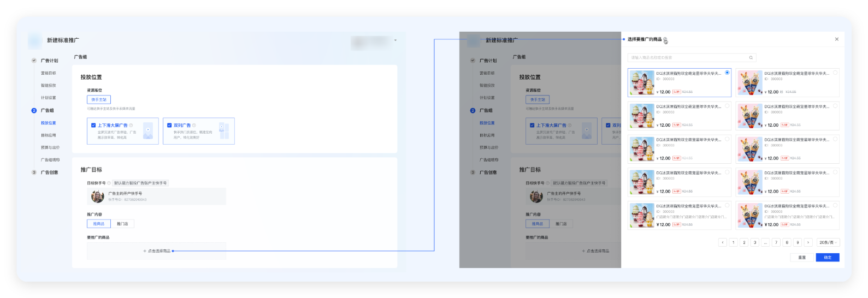868x298 pixels.
Task: Go to page 2 of products
Action: click(744, 242)
